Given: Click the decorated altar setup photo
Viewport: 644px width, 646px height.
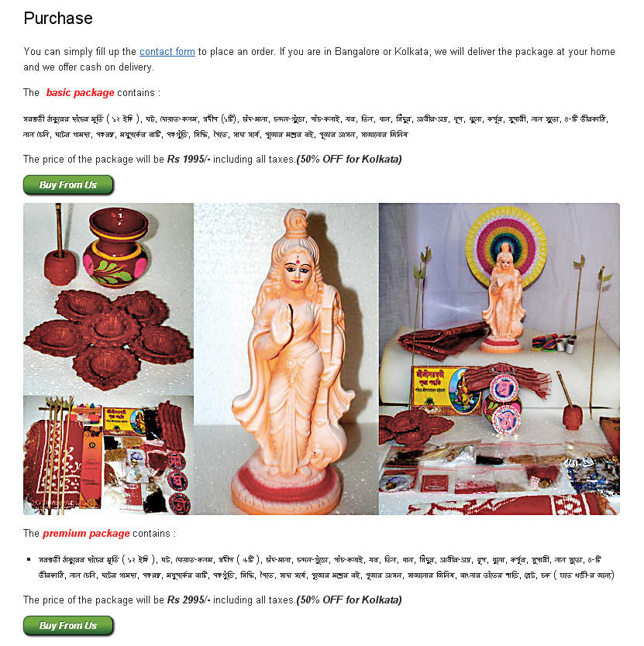Looking at the screenshot, I should pyautogui.click(x=499, y=359).
